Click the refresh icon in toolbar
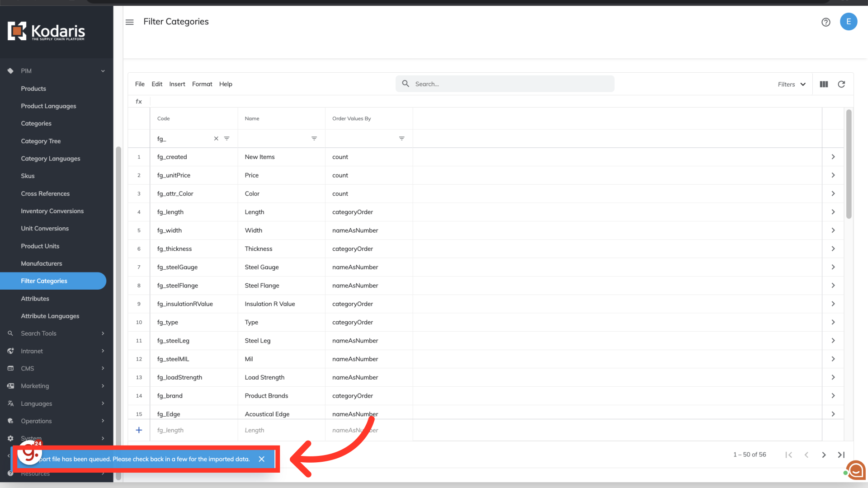868x488 pixels. 841,84
